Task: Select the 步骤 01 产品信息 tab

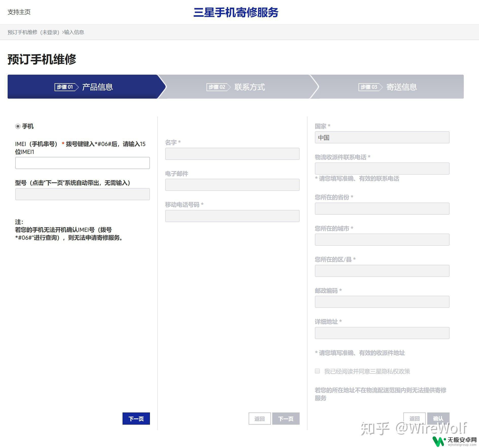Action: [84, 87]
